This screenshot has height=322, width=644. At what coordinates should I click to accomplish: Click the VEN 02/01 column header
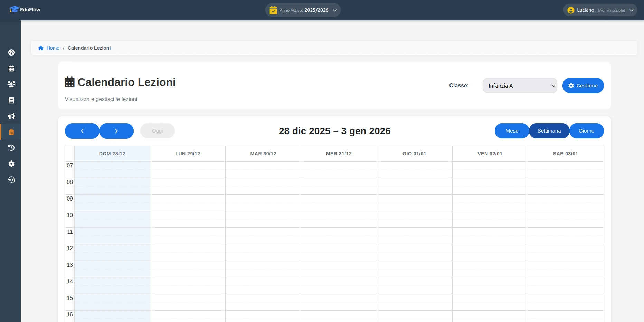[490, 154]
